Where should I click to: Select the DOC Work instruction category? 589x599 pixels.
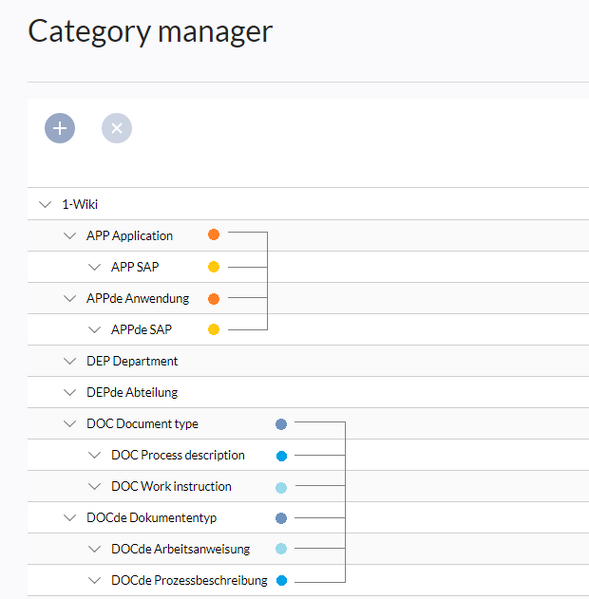tap(171, 486)
